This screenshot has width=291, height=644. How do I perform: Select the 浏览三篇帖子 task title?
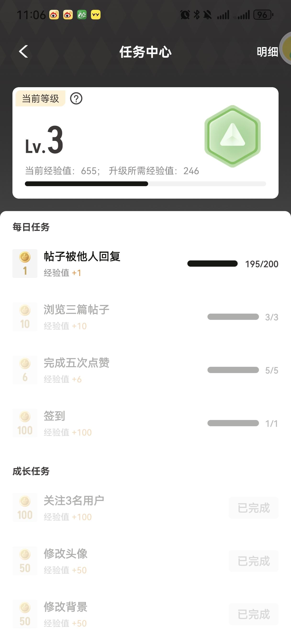pos(76,310)
